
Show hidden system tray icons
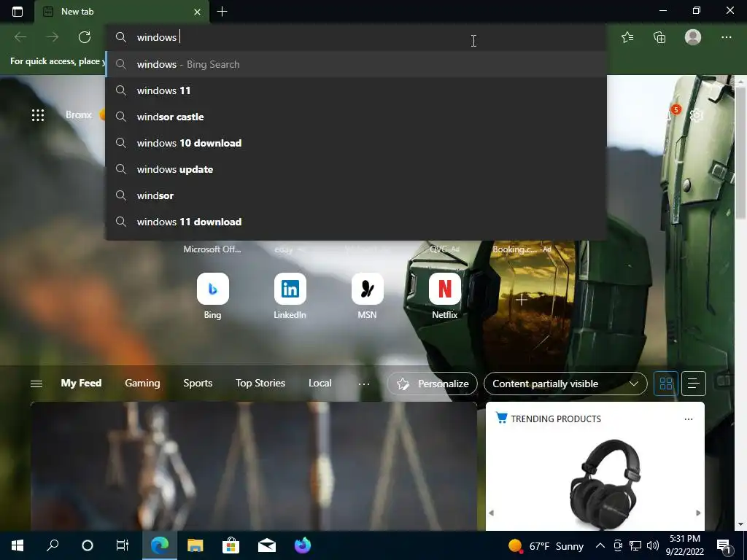click(x=600, y=545)
